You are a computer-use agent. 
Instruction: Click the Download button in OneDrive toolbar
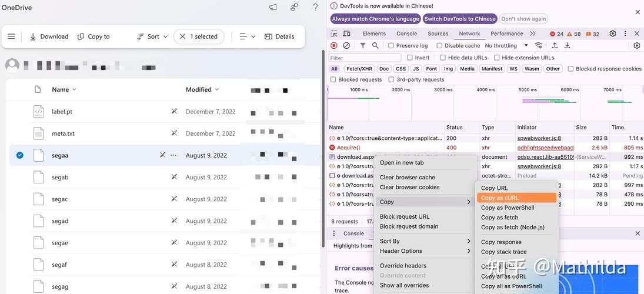[49, 36]
